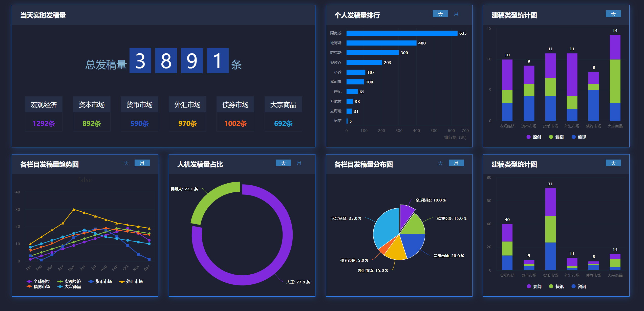Select 月 tab in 人机发稿量占比 panel
Viewport: 644px width, 311px height.
click(299, 163)
